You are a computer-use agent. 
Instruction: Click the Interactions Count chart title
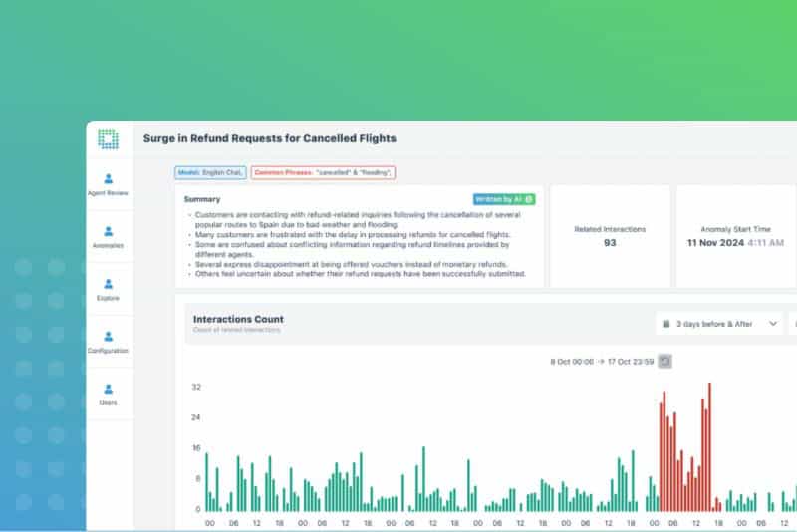(238, 320)
